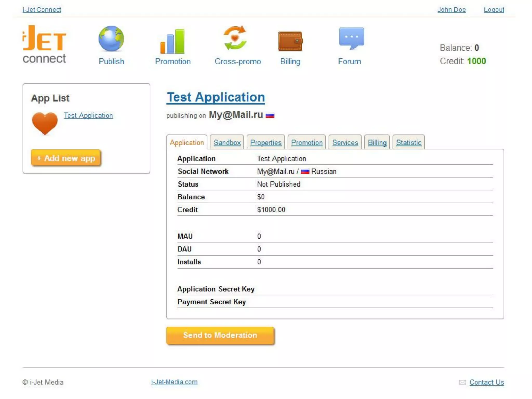Screen dimensions: 532x399
Task: Click the Test Application heading link
Action: click(x=216, y=97)
